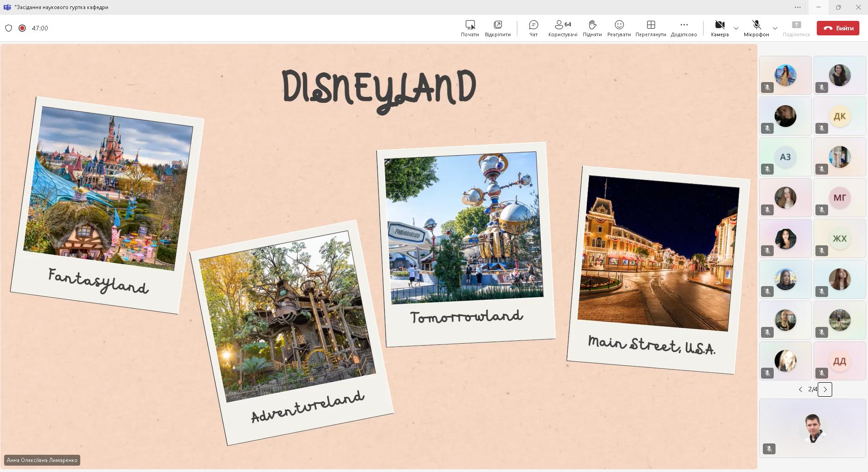Select participant photo tile right of АЗ
Screen dimensions: 868x472
[x=839, y=157]
